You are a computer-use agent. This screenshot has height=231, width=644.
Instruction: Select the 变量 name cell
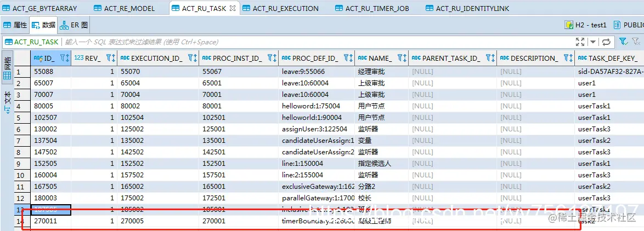coord(382,141)
